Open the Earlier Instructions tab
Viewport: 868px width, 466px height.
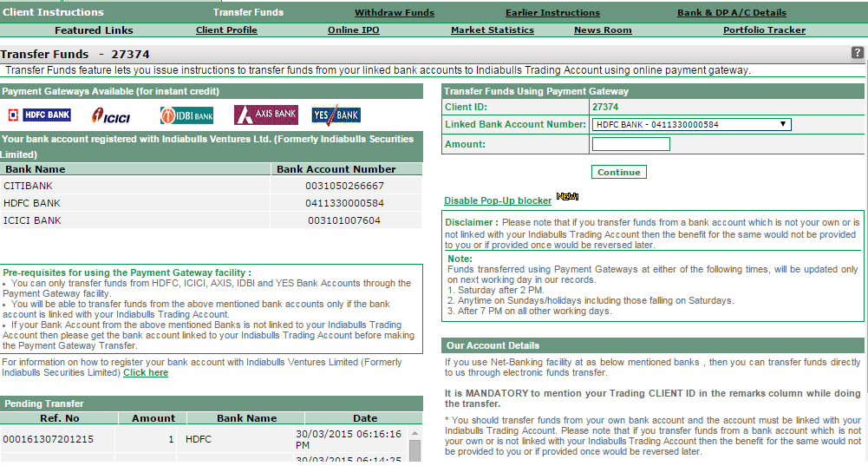552,13
